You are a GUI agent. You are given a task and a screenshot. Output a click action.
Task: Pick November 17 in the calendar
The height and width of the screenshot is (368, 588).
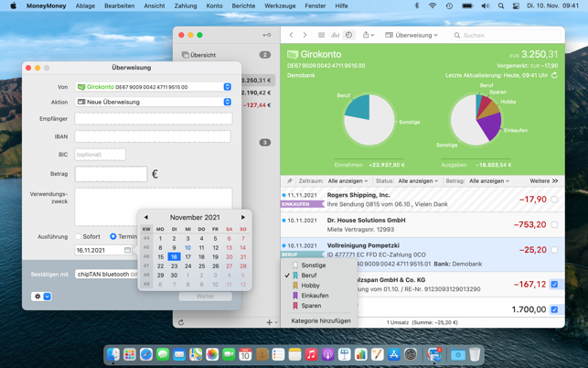[187, 257]
